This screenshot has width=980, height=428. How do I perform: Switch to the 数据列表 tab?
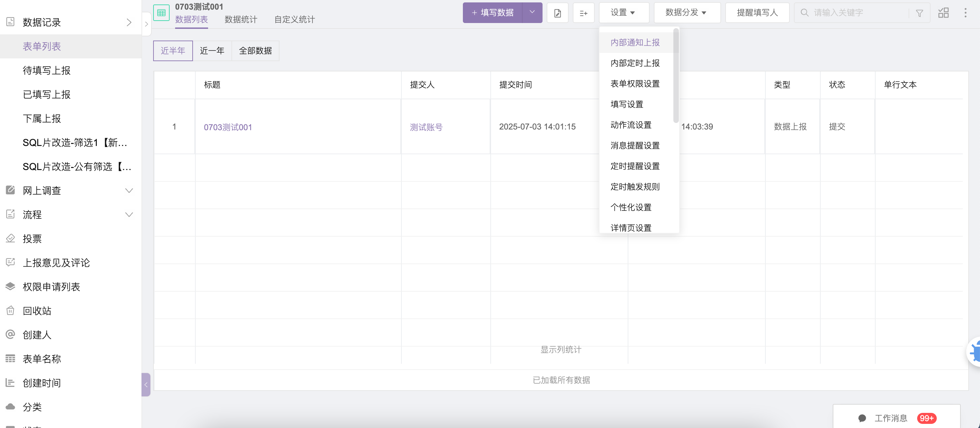click(191, 19)
